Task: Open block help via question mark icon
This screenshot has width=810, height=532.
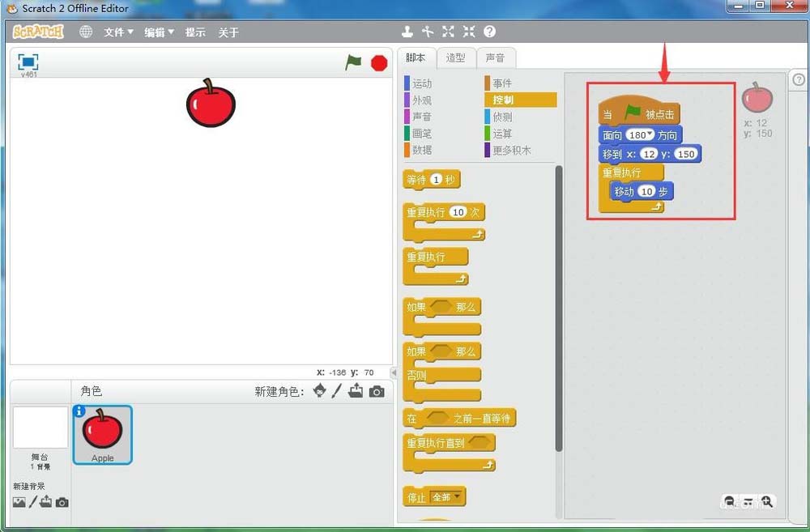Action: click(x=489, y=32)
